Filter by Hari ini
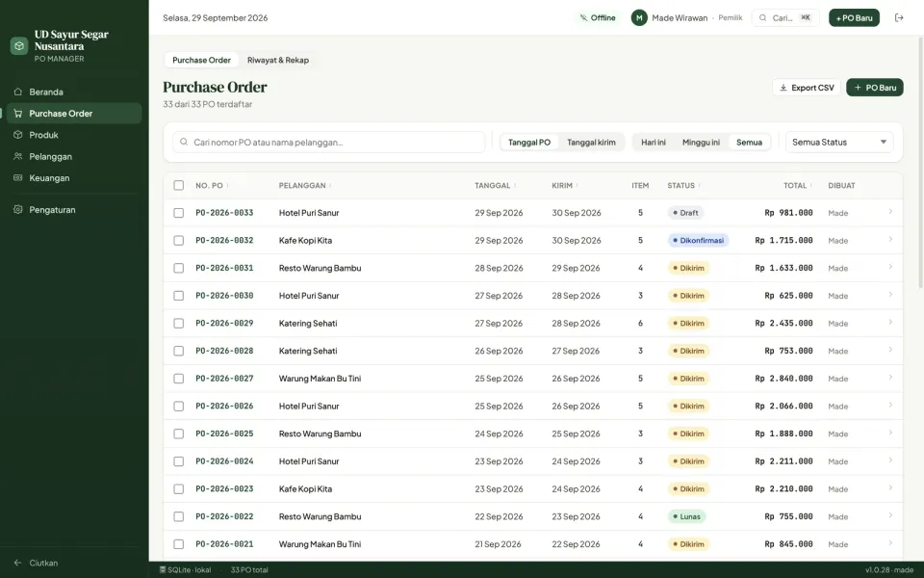Screen dimensions: 924x578 pos(653,143)
